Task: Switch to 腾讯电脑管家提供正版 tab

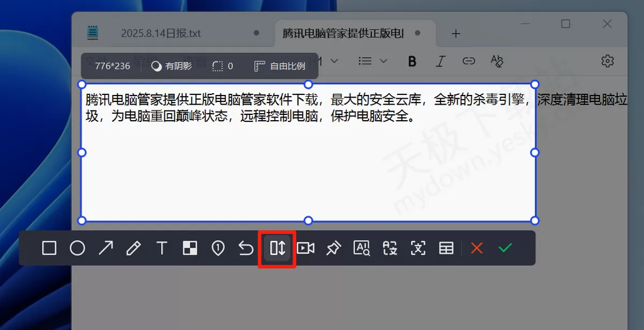Action: click(x=343, y=33)
